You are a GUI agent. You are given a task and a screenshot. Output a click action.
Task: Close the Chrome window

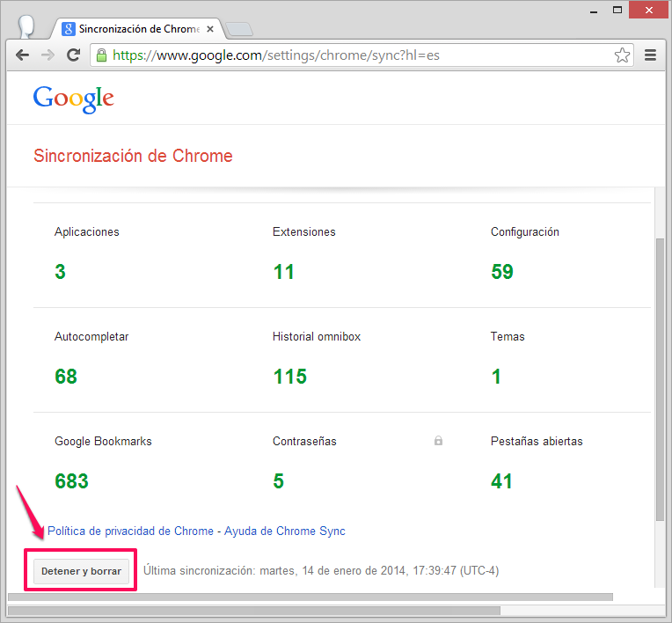649,10
